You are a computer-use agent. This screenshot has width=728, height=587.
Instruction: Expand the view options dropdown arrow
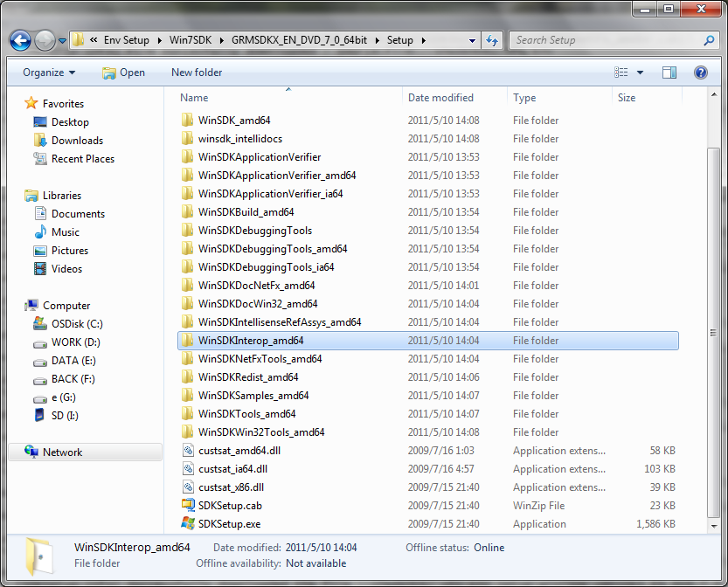640,73
